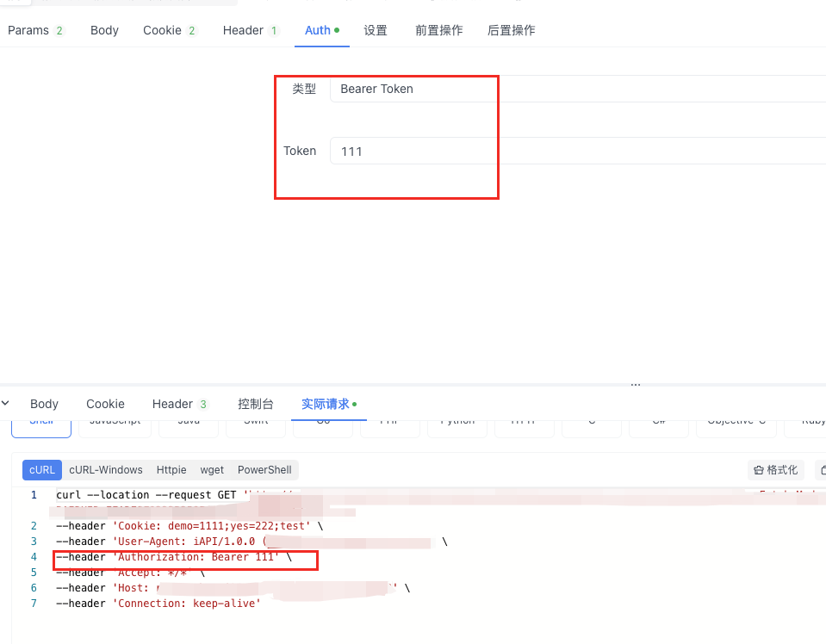Click the Authorization header code line
The width and height of the screenshot is (826, 644).
pyautogui.click(x=172, y=557)
